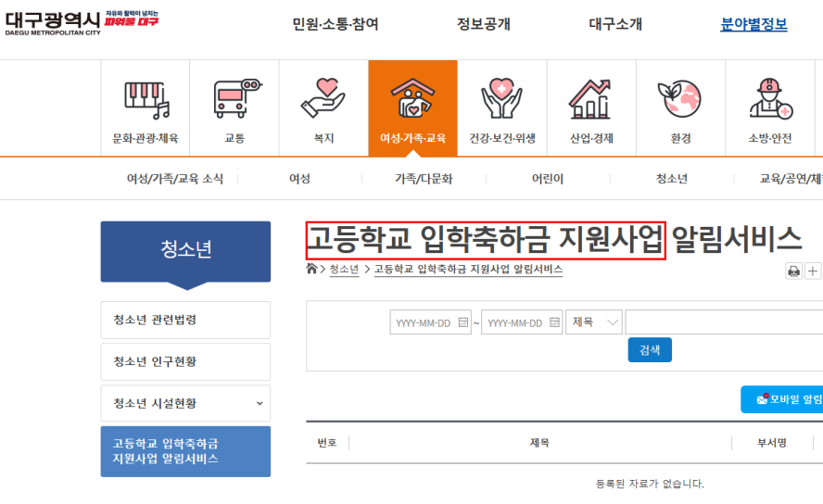Go to 여성/가족/교육 소식 submenu

[x=175, y=179]
